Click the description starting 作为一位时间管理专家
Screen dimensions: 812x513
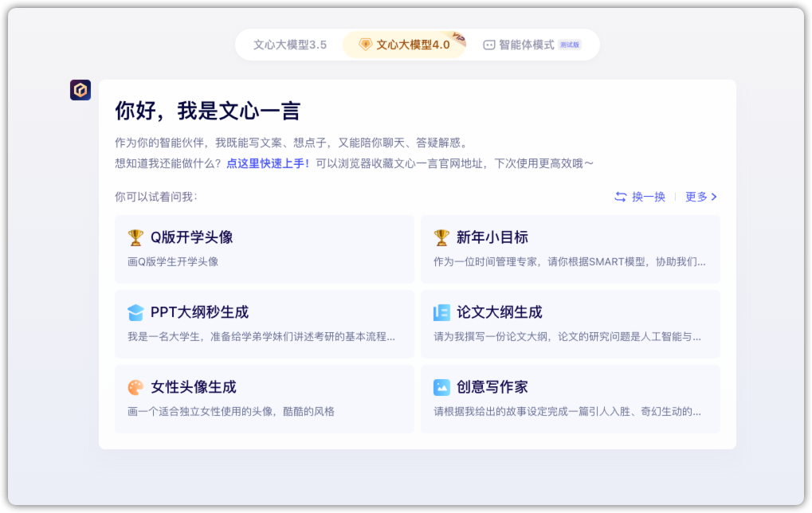569,262
